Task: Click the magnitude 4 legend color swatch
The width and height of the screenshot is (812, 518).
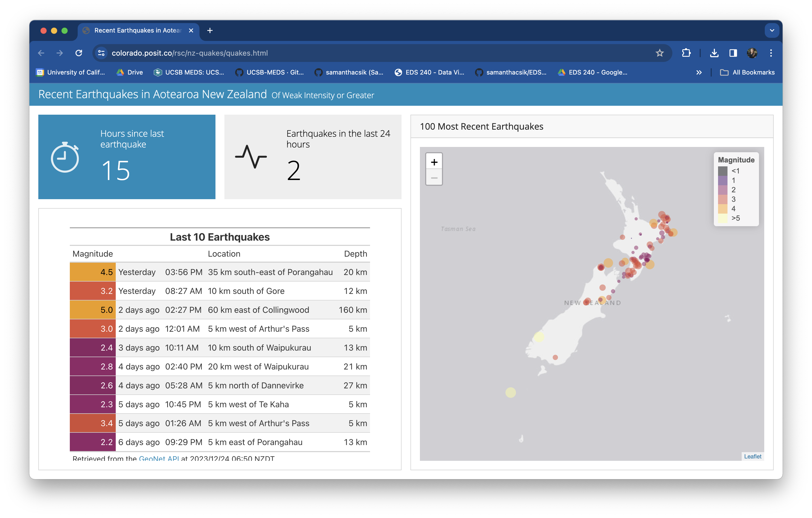Action: [x=722, y=209]
